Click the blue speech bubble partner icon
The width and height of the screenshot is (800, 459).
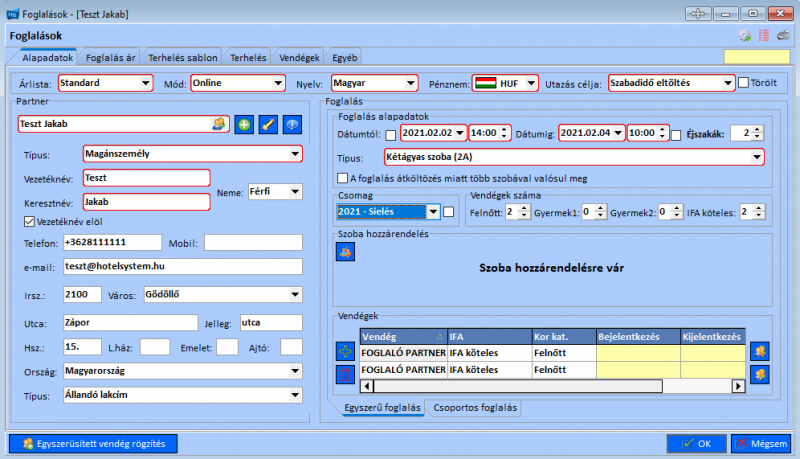point(292,124)
